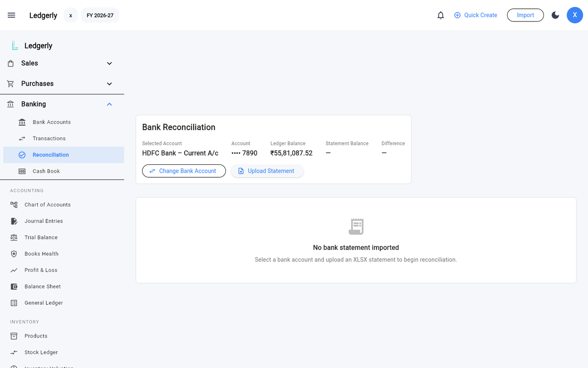Click the Stock Ledger icon
Viewport: 588px width, 368px height.
(x=14, y=352)
